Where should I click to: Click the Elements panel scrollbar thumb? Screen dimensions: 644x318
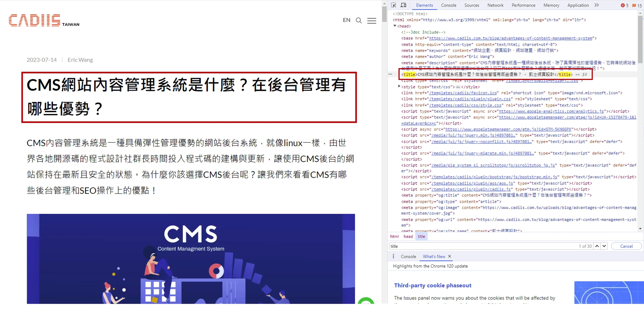640,40
